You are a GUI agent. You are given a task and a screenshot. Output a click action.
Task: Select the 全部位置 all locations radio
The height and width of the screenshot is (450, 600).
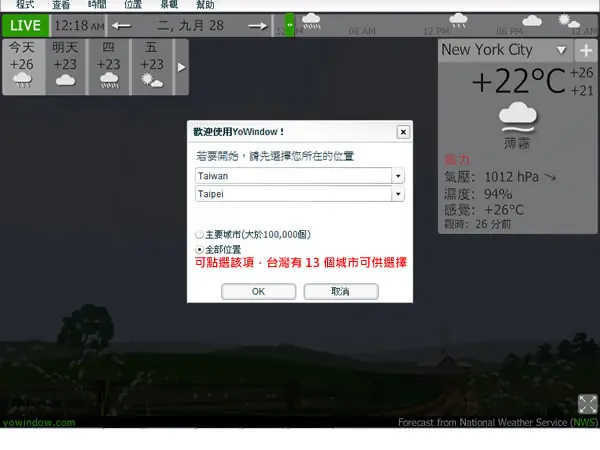(199, 249)
